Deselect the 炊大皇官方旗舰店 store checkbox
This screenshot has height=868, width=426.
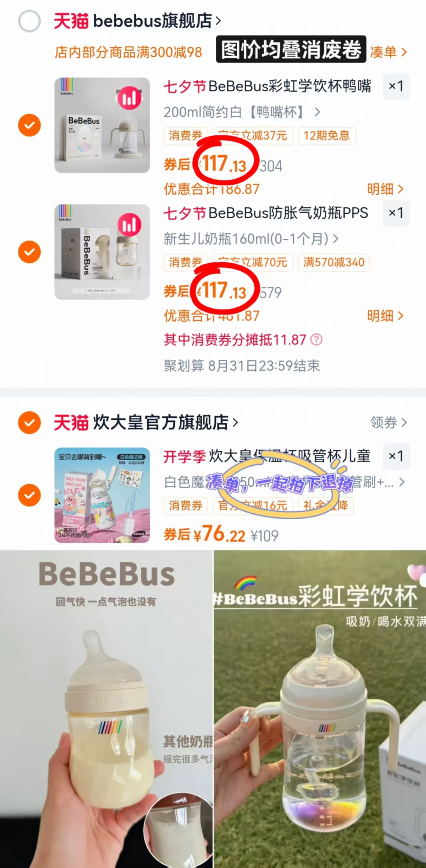coord(29,422)
